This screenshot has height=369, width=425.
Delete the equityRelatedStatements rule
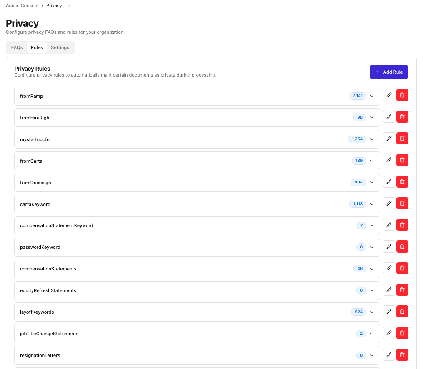[x=402, y=290]
